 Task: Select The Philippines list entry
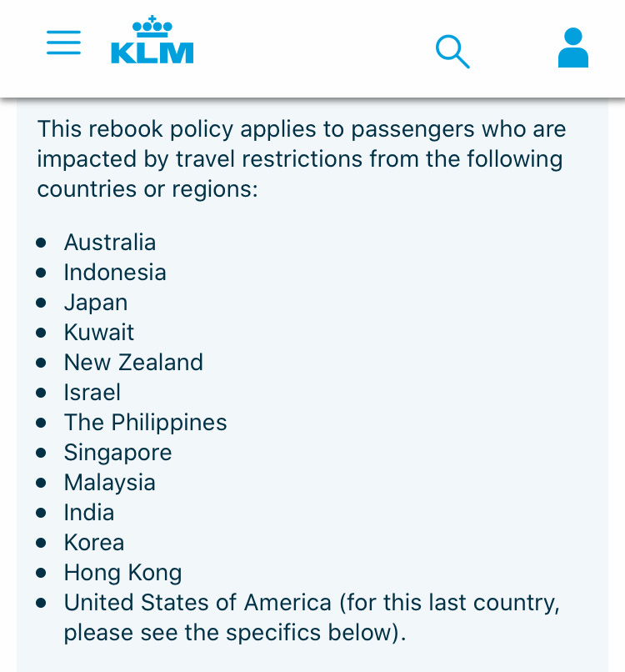[x=145, y=423]
